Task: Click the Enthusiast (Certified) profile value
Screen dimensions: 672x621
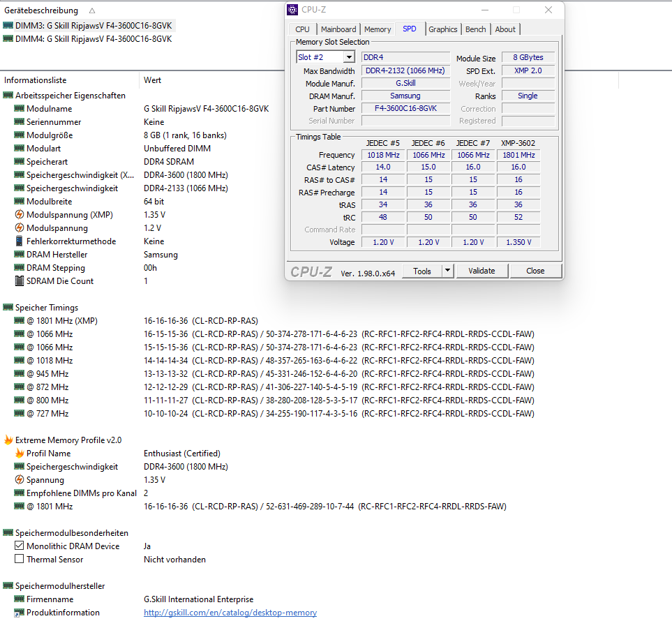Action: coord(182,453)
